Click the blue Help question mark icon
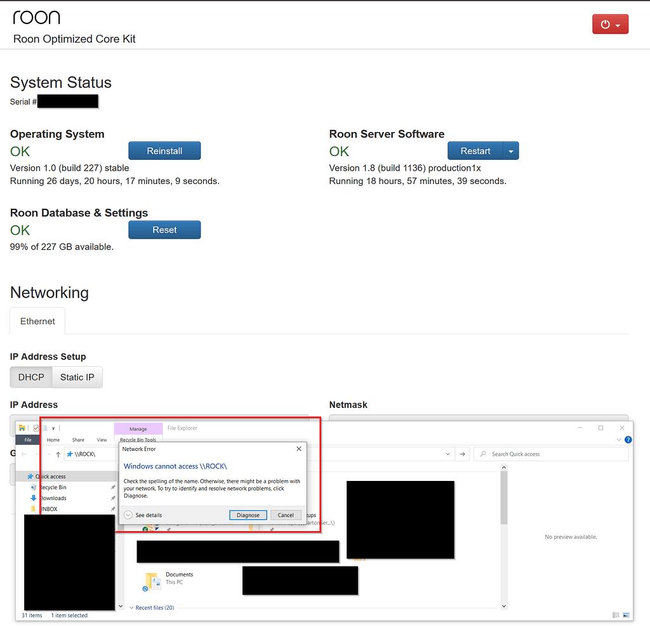This screenshot has height=644, width=650. coord(628,440)
